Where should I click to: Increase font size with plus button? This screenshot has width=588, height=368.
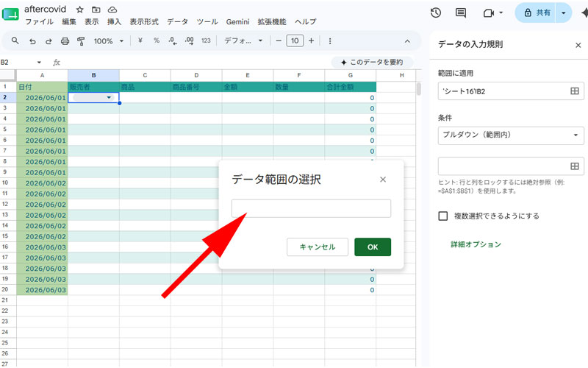coord(311,41)
